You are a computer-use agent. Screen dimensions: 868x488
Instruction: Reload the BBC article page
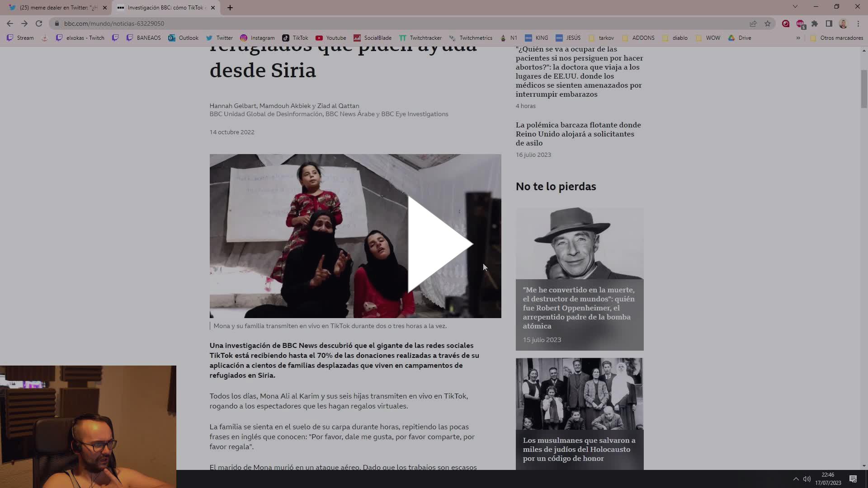coord(39,23)
